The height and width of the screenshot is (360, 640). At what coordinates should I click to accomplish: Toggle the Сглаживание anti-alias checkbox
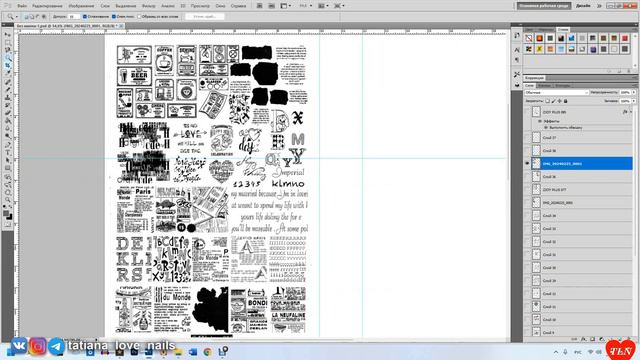tap(85, 17)
